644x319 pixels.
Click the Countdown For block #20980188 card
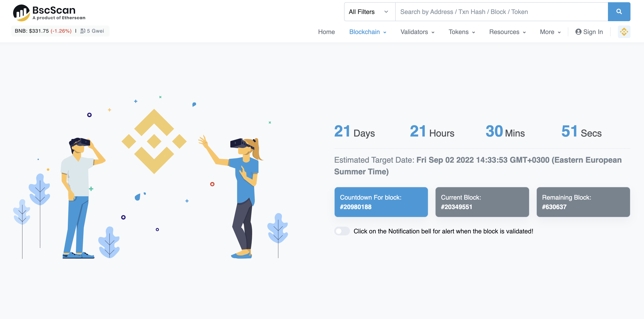point(381,202)
